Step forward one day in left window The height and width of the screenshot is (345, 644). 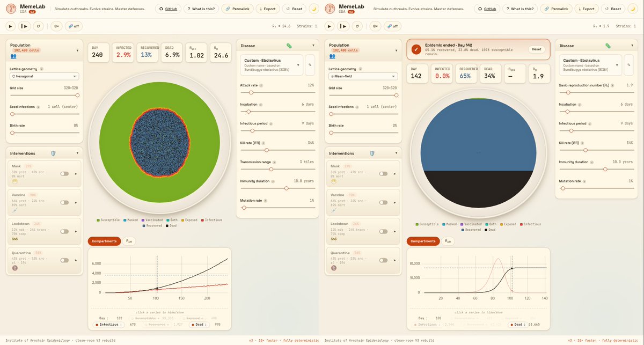click(24, 26)
